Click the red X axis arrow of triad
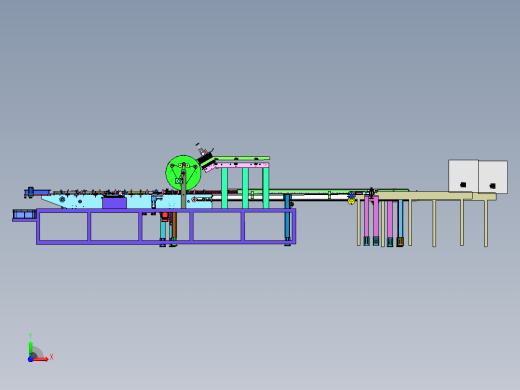520x390 pixels. coord(40,359)
